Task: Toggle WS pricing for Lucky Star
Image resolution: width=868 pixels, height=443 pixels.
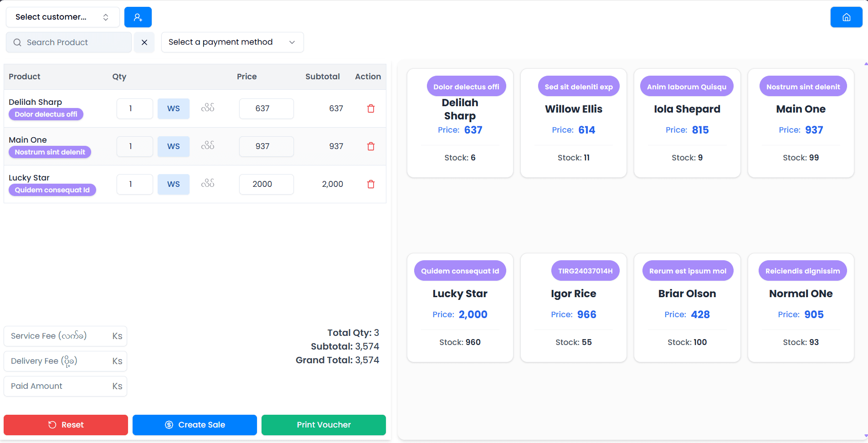Action: [174, 184]
